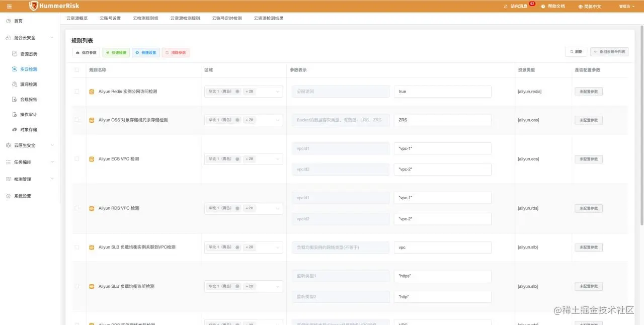Open region dropdown for Aliyun RDS VPC rule
Viewport: 644px width, 325px height.
pyautogui.click(x=244, y=208)
